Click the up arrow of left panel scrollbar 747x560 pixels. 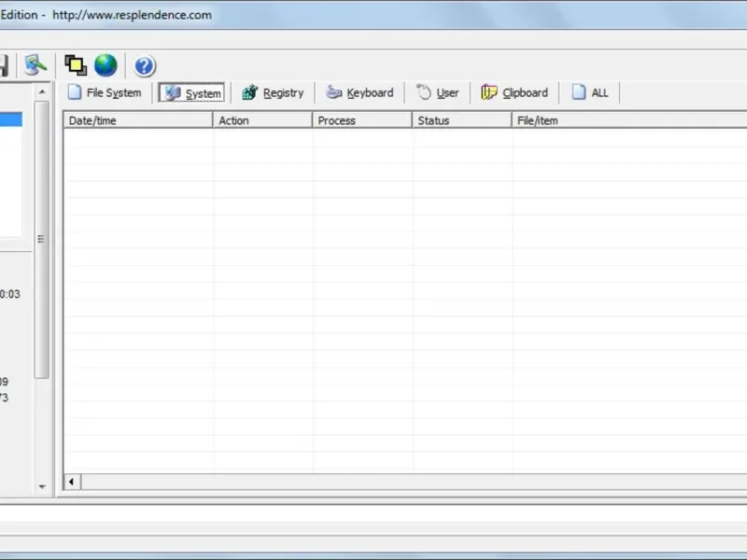[42, 91]
